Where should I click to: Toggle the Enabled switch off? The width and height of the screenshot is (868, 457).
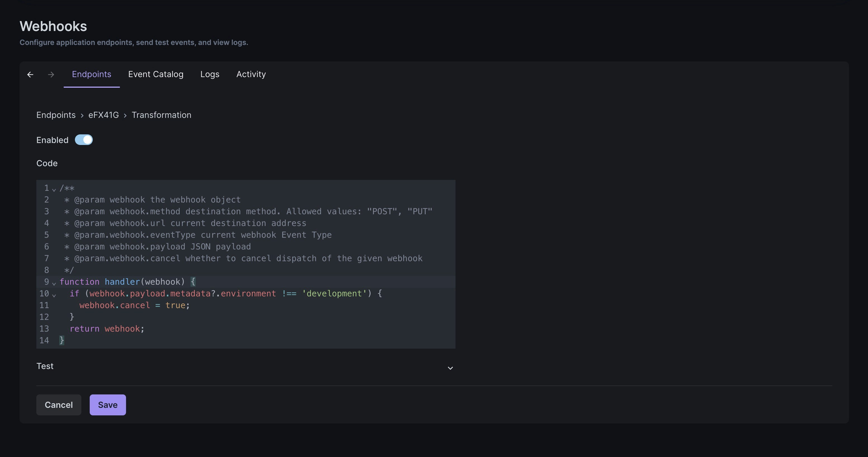tap(84, 140)
